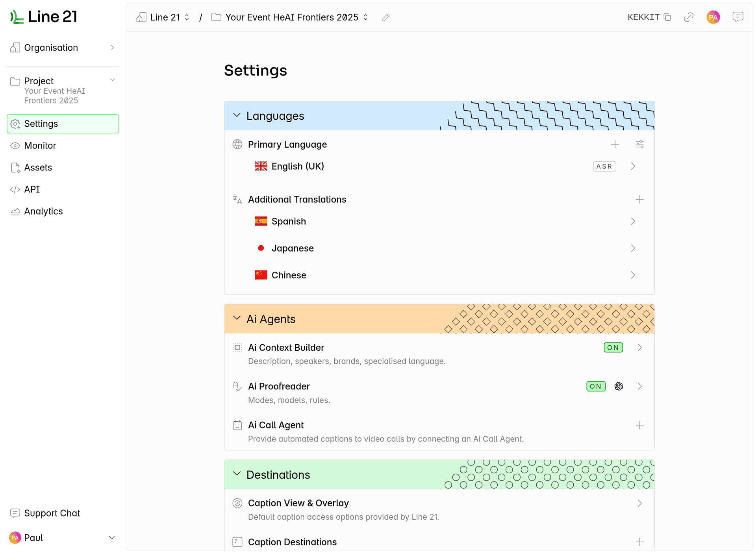Click the ASR badge on English (UK)
Screen dimensions: 756x554
point(604,166)
